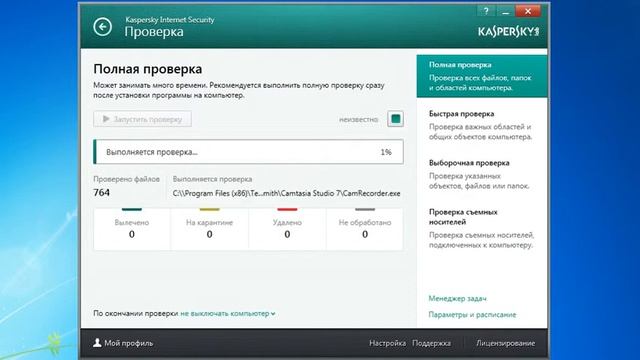Viewport: 640px width, 360px height.
Task: Click the 1% progress value
Action: coord(386,152)
